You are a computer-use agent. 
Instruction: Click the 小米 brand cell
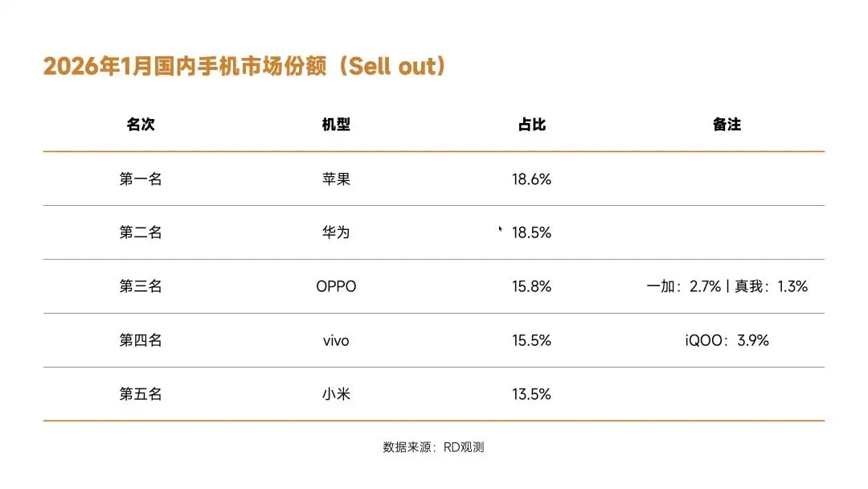click(336, 394)
